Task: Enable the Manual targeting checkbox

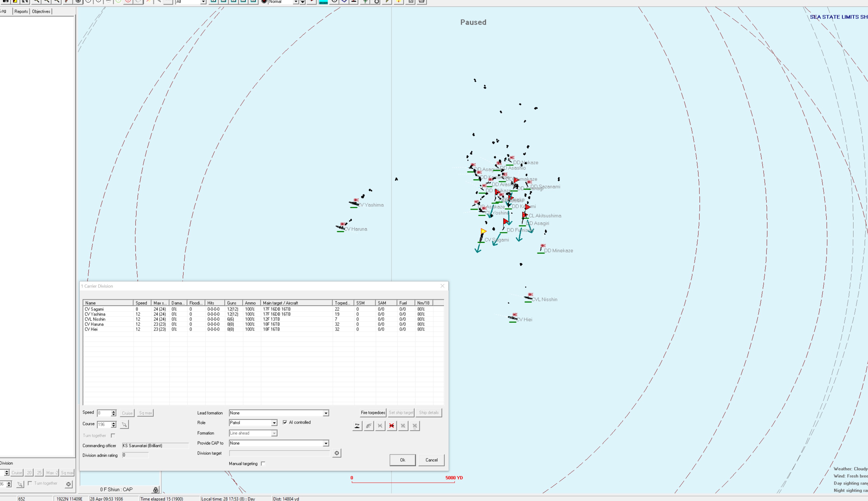Action: (x=263, y=463)
